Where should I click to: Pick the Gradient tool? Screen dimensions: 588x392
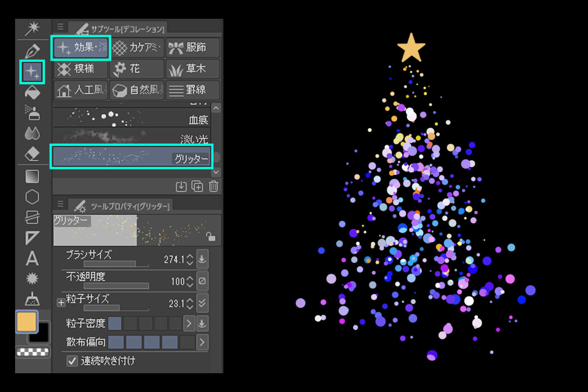point(32,176)
